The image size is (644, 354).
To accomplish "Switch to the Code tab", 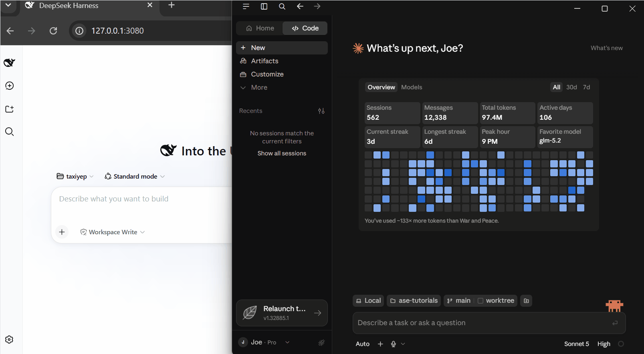I will [x=305, y=28].
